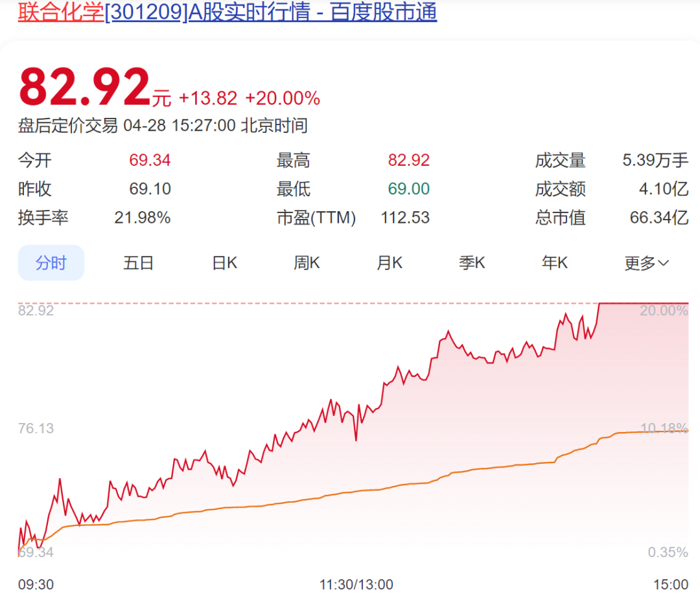This screenshot has height=596, width=700.
Task: Click the 总市值 market cap value 66.34亿
Action: [x=659, y=218]
